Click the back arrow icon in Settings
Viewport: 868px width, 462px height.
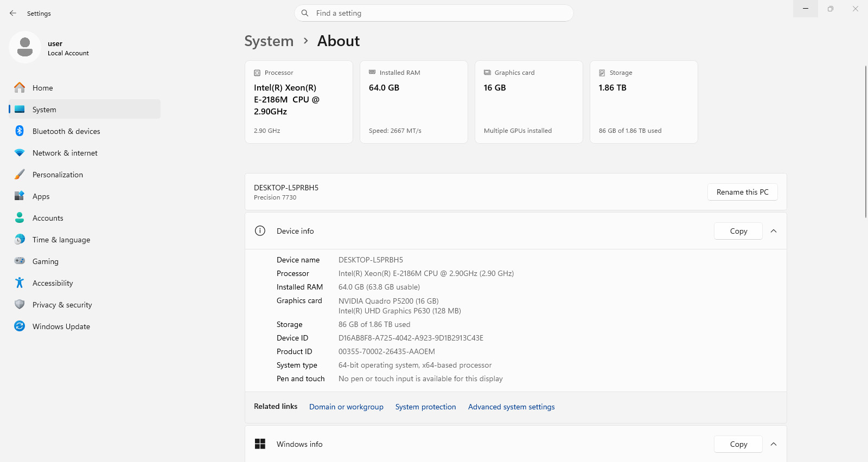[13, 13]
